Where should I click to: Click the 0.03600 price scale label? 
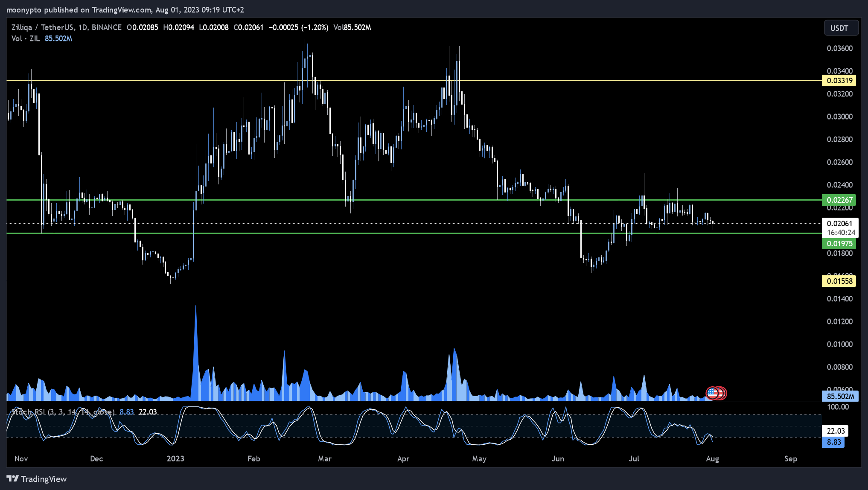(839, 48)
